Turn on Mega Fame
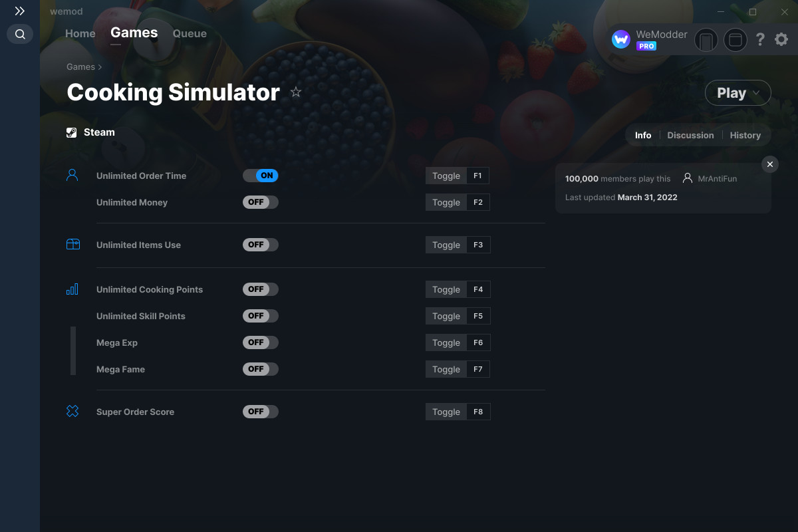Viewport: 798px width, 532px height. tap(261, 369)
